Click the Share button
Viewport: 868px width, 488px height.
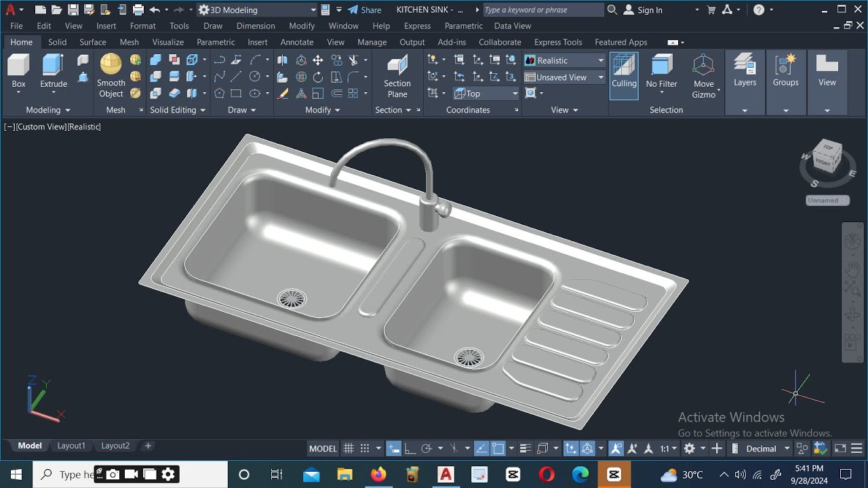364,9
